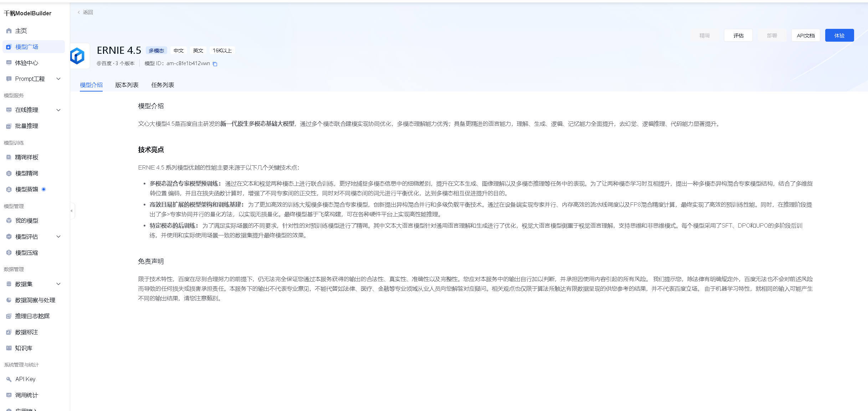Click the 体验中心 icon
The width and height of the screenshot is (868, 411).
pos(9,63)
